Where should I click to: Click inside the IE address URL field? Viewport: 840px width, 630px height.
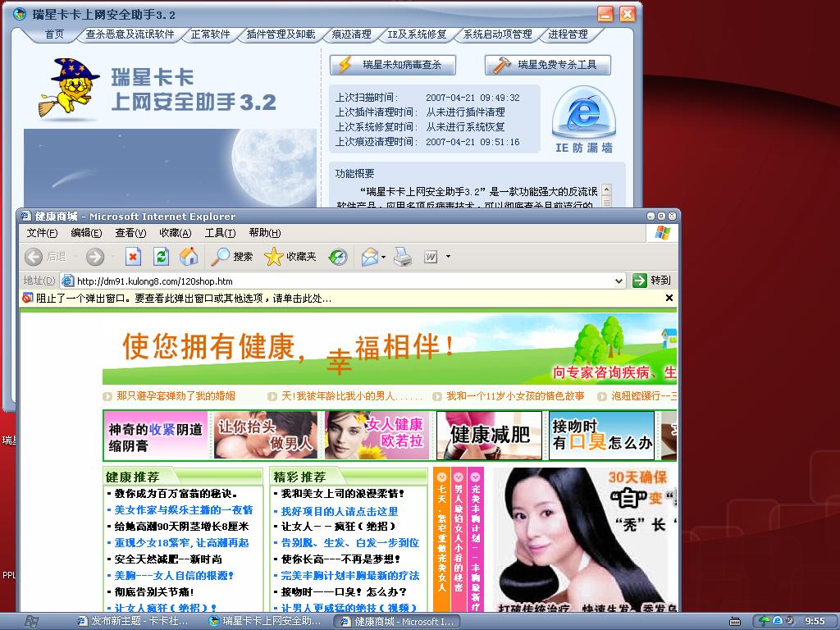pos(343,281)
